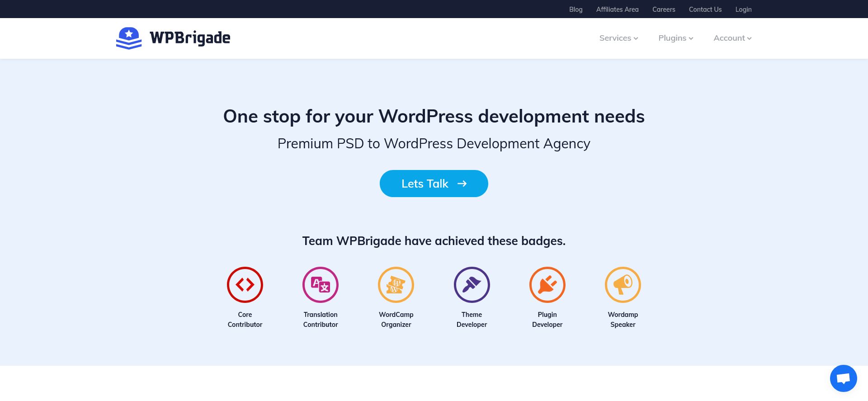Viewport: 868px width, 401px height.
Task: Click the Translation Contributor badge icon
Action: point(321,285)
